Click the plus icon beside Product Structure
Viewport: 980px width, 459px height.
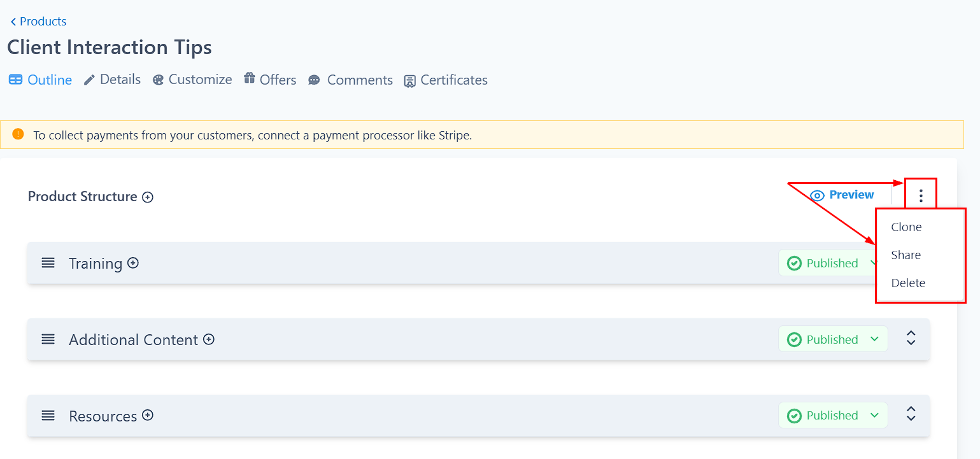pos(148,197)
